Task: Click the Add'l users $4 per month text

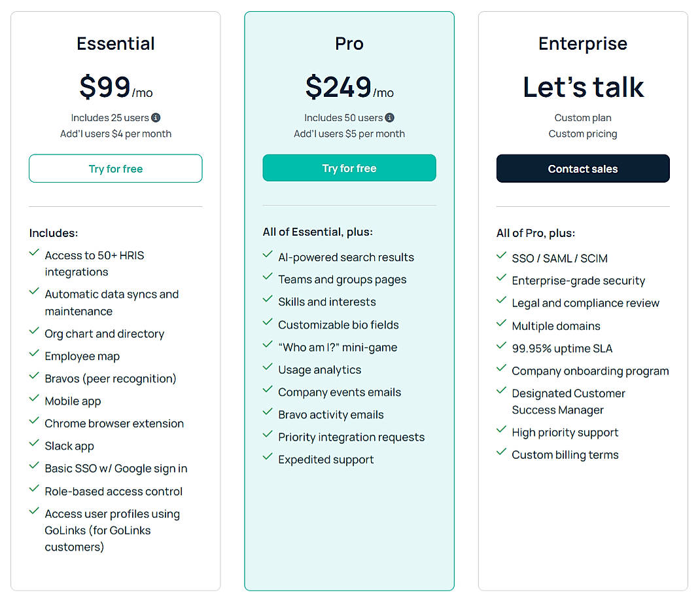Action: pyautogui.click(x=115, y=134)
